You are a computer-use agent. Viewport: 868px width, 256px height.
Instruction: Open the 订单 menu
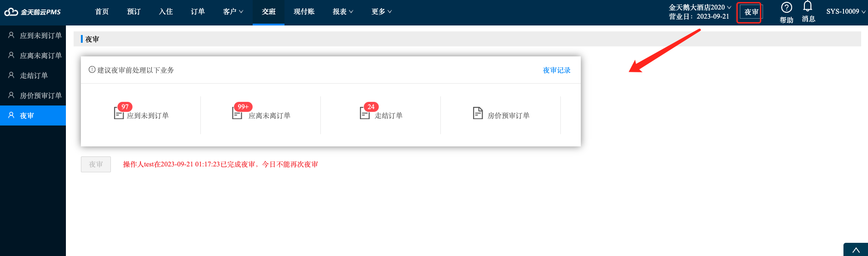click(x=198, y=12)
